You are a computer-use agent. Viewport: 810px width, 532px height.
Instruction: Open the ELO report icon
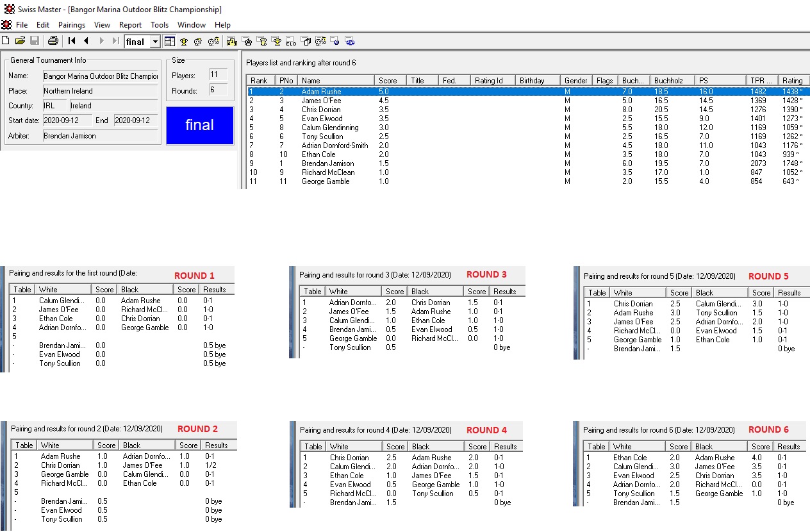pos(291,42)
